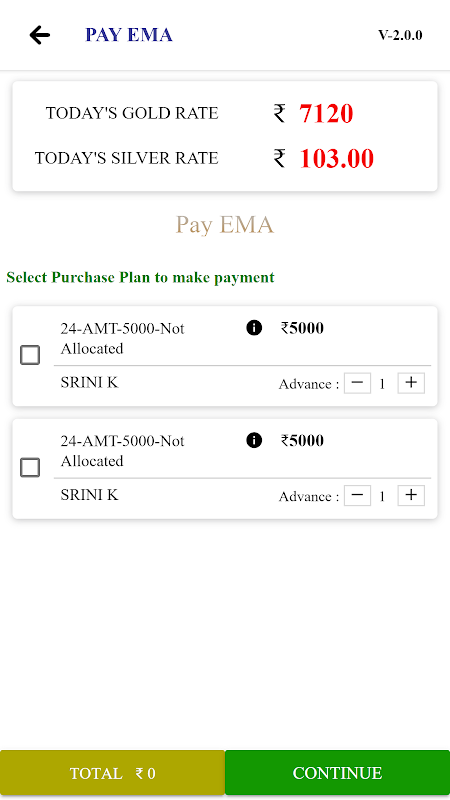450x800 pixels.
Task: Click first plan's ₹5000 amount
Action: pos(302,328)
